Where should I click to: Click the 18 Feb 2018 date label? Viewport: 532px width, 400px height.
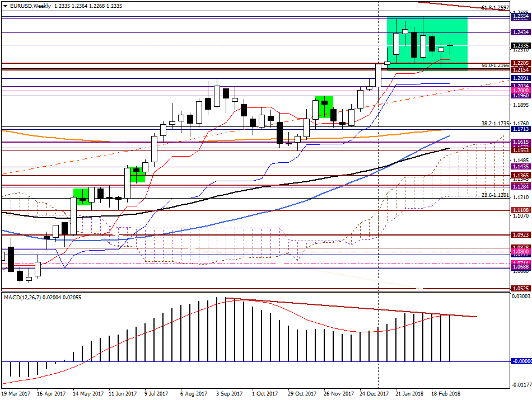[446, 393]
